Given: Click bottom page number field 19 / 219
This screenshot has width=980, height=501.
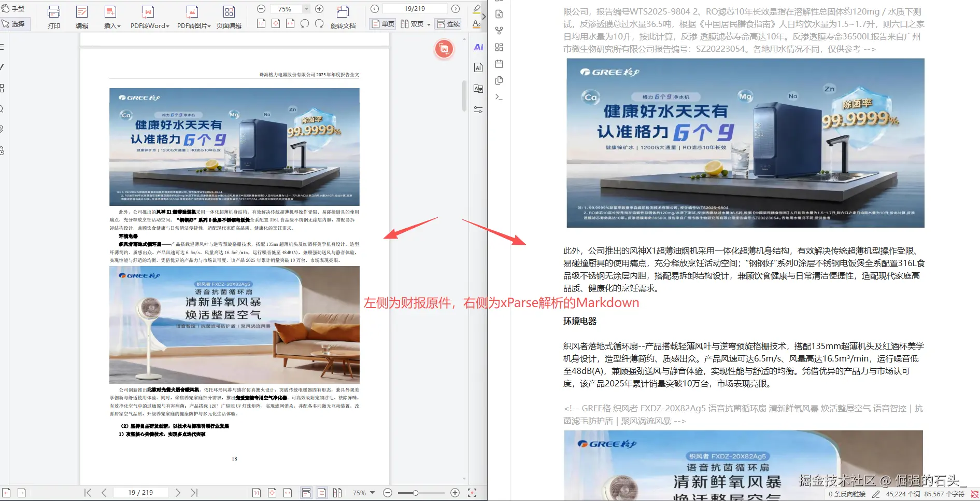Looking at the screenshot, I should click(140, 493).
